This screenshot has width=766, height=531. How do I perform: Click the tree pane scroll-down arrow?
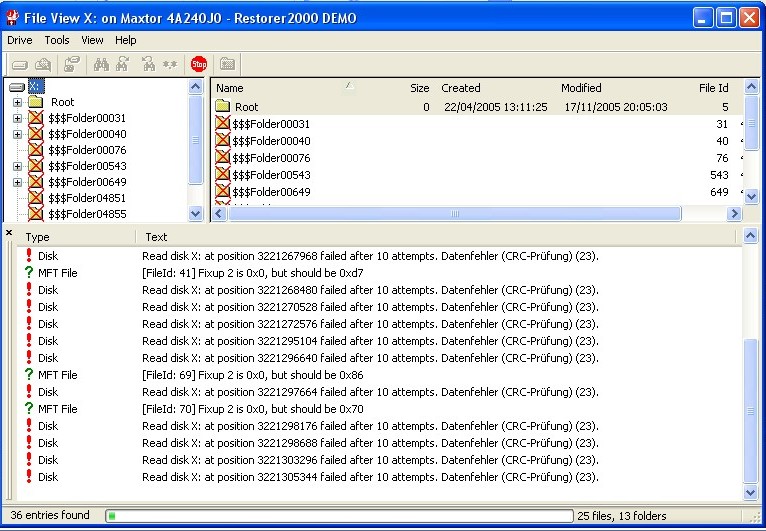click(x=195, y=213)
